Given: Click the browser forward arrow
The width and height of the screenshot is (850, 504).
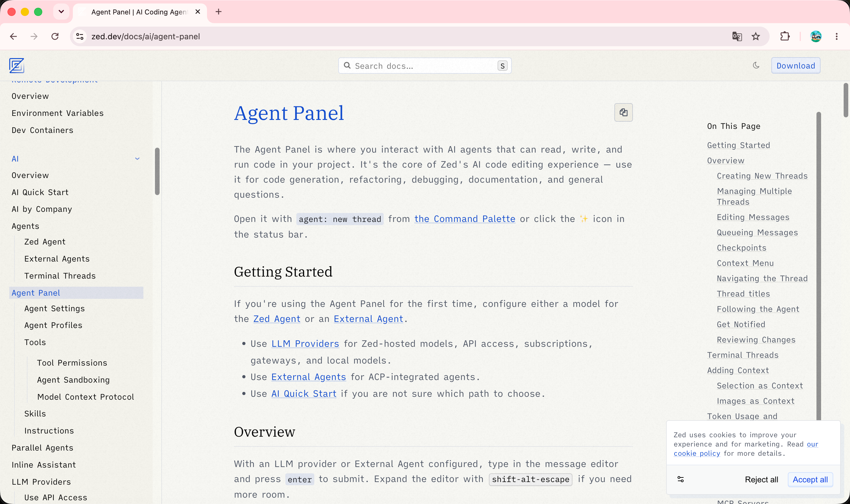Looking at the screenshot, I should point(34,36).
